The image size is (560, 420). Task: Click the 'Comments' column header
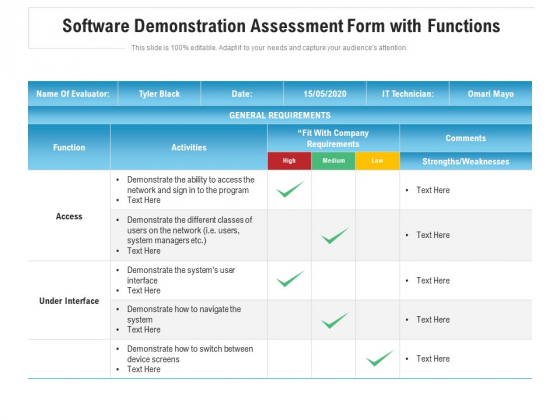click(x=466, y=138)
